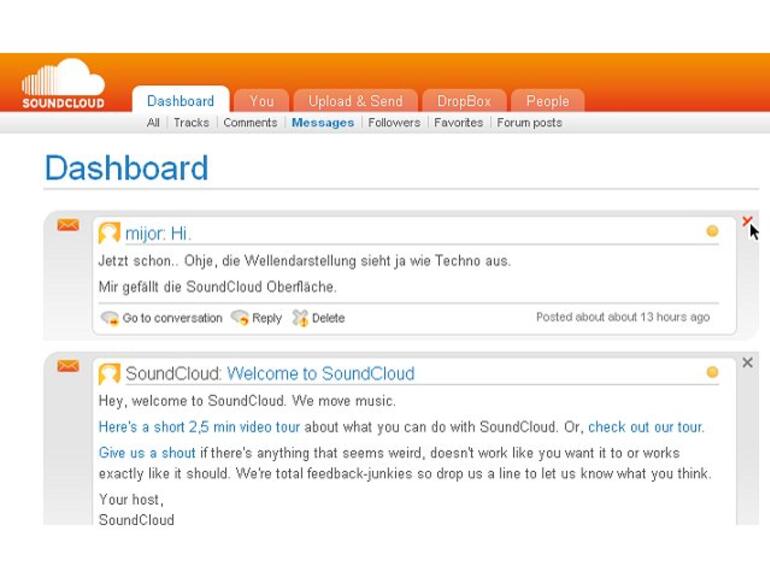Select Tracks in dashboard submenu
The image size is (770, 578).
coord(191,123)
